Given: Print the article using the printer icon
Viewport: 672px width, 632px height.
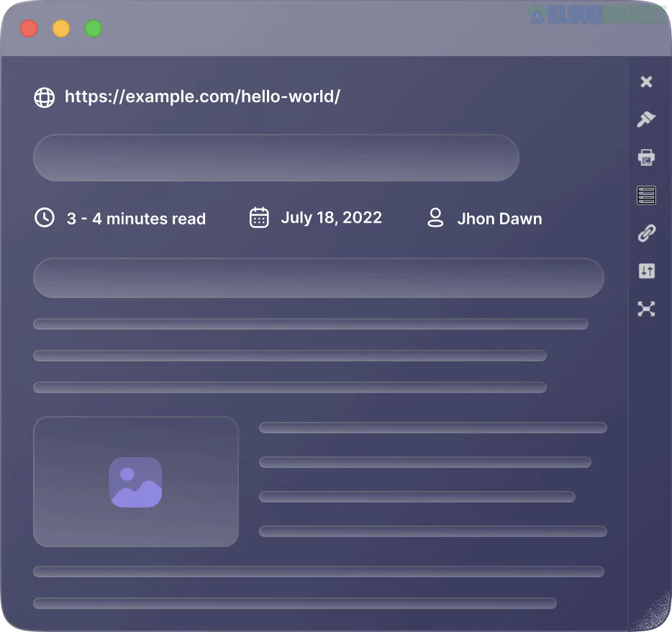Looking at the screenshot, I should [646, 157].
